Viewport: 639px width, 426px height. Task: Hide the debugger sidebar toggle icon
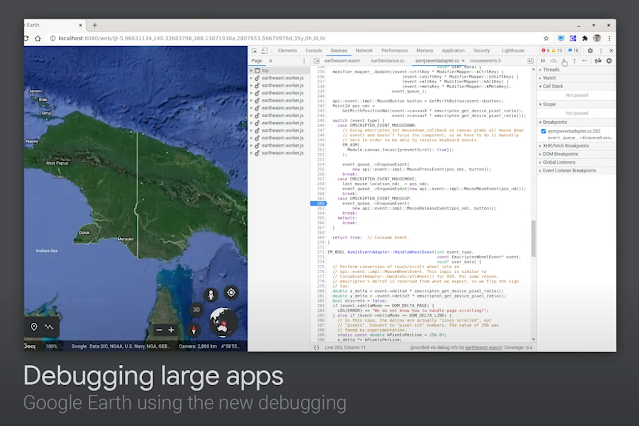tap(530, 61)
